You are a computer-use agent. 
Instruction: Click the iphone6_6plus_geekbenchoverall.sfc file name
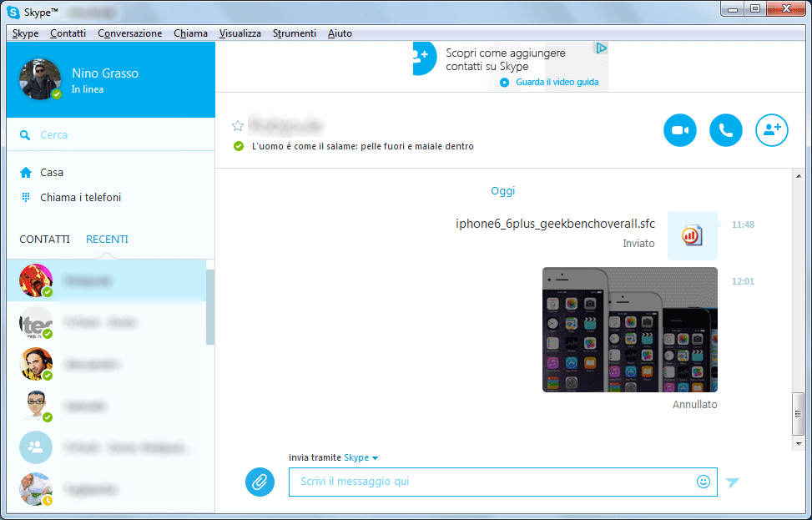[x=555, y=224]
